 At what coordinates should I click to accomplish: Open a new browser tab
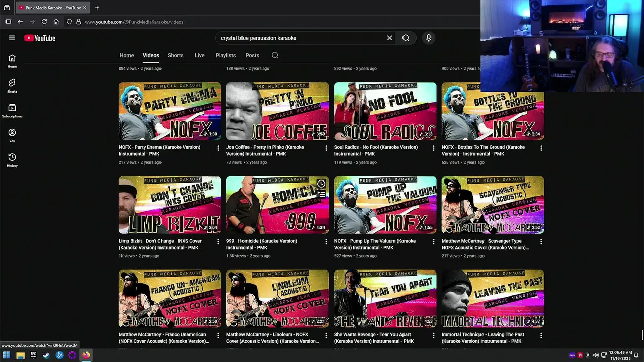coord(97,8)
